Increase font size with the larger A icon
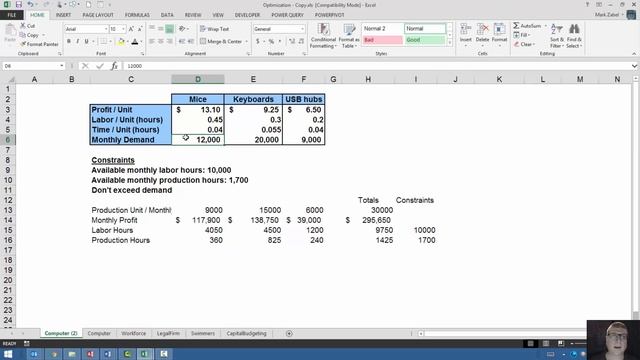Viewport: 640px width, 360px height. tap(131, 29)
